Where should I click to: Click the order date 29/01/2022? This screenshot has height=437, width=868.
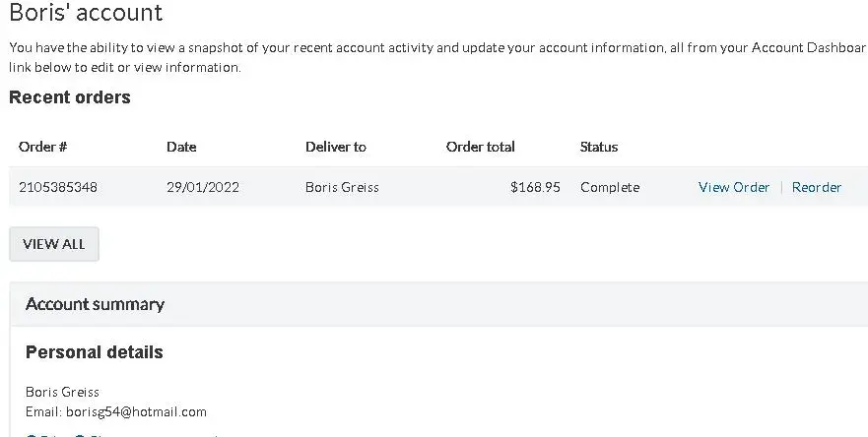203,187
